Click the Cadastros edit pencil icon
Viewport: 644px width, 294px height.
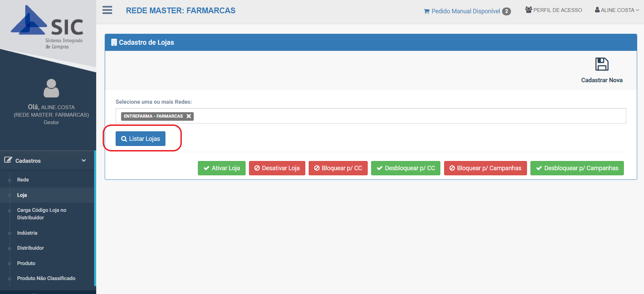coord(8,160)
